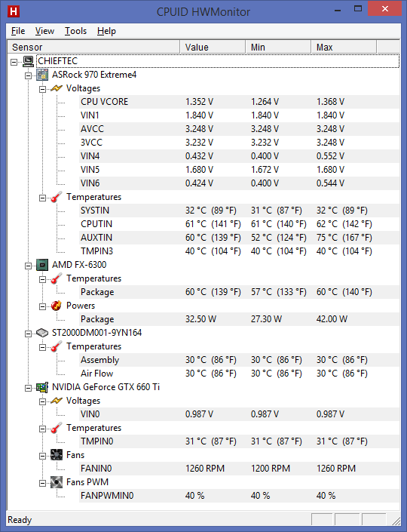The height and width of the screenshot is (532, 407).
Task: Click the AMD FX-6300 processor chip icon
Action: click(x=42, y=265)
